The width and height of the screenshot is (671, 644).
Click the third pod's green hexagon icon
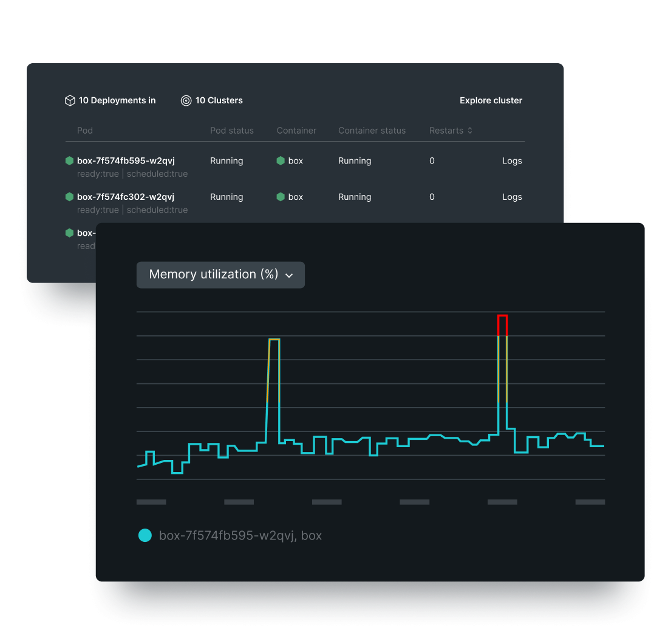69,233
